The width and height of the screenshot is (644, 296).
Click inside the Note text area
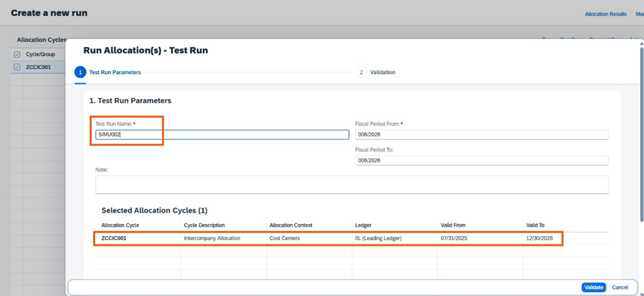click(x=351, y=184)
